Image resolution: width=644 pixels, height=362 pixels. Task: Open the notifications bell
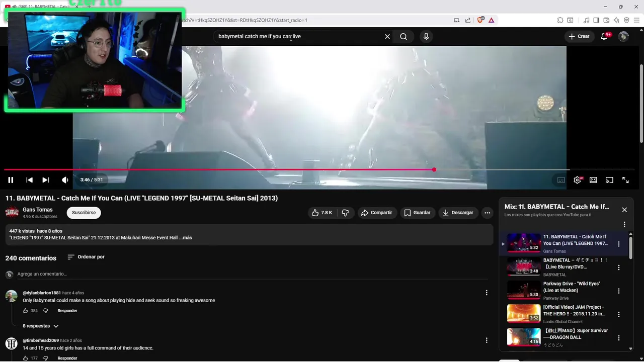coord(605,36)
